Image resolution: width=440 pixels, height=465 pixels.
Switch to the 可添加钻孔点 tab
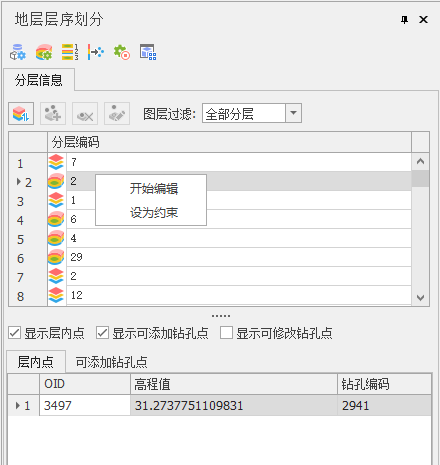click(111, 362)
